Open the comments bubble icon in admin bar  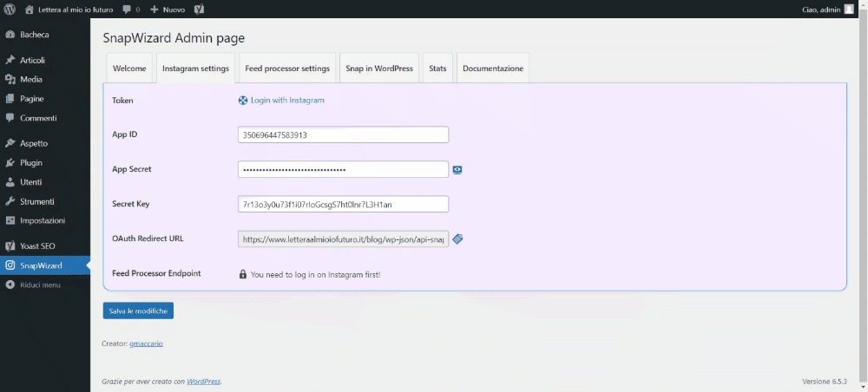tap(127, 10)
